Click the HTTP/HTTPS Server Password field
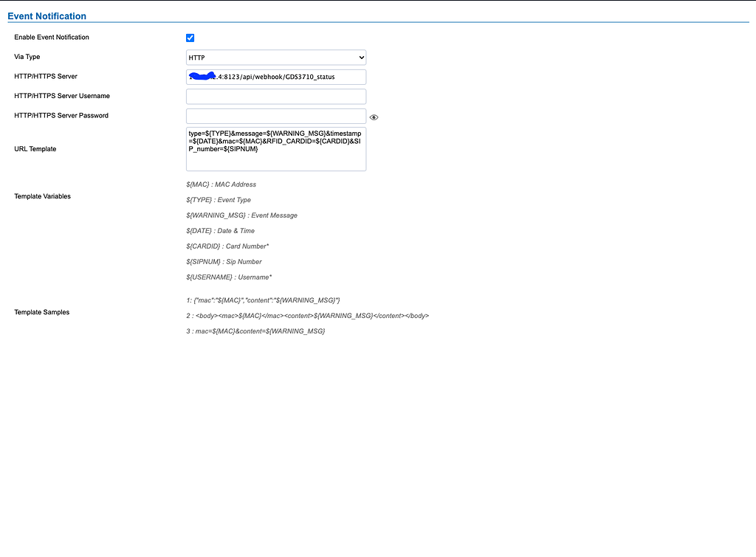The image size is (756, 557). click(x=275, y=116)
